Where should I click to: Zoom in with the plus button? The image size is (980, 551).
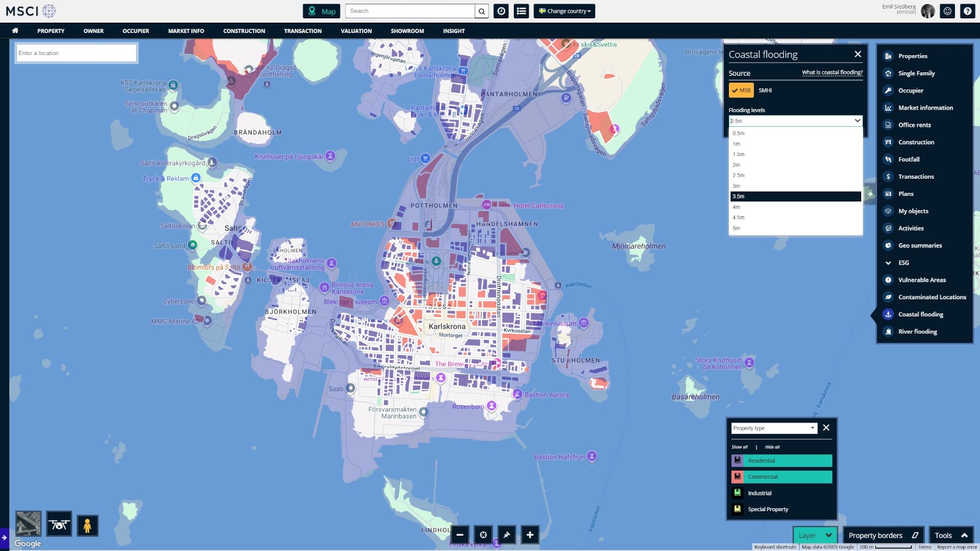click(530, 534)
